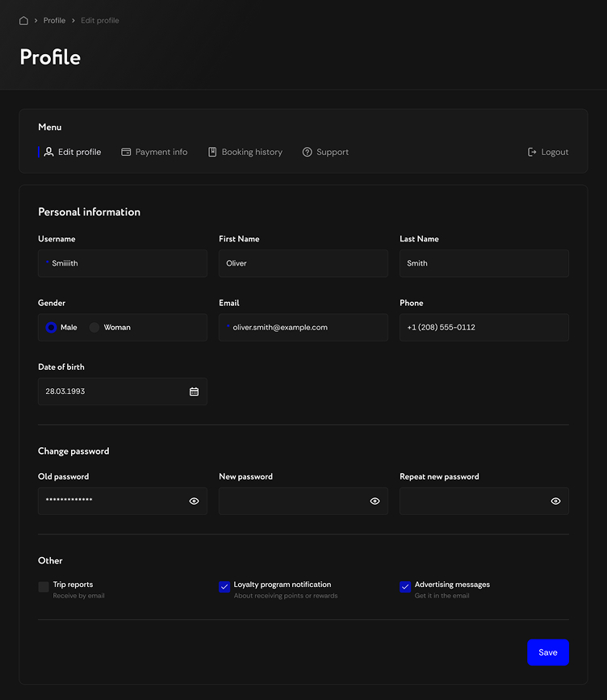Focus the Email input field
Screen dimensions: 607x700
click(303, 328)
